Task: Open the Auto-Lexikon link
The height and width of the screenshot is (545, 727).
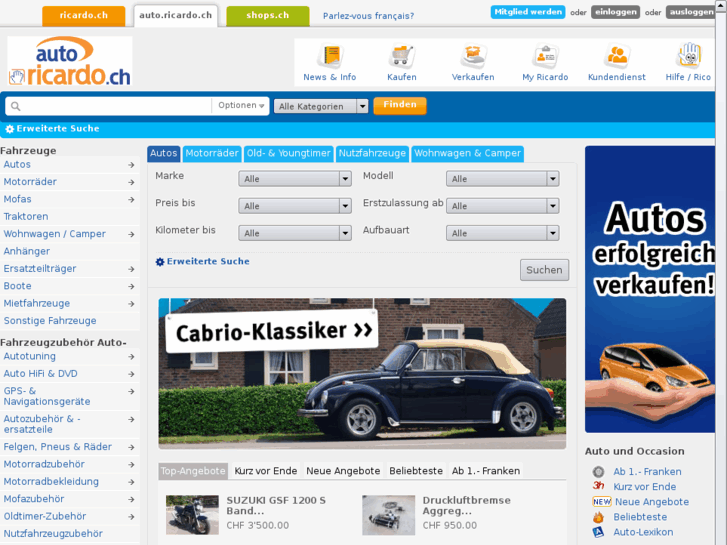Action: click(x=643, y=532)
